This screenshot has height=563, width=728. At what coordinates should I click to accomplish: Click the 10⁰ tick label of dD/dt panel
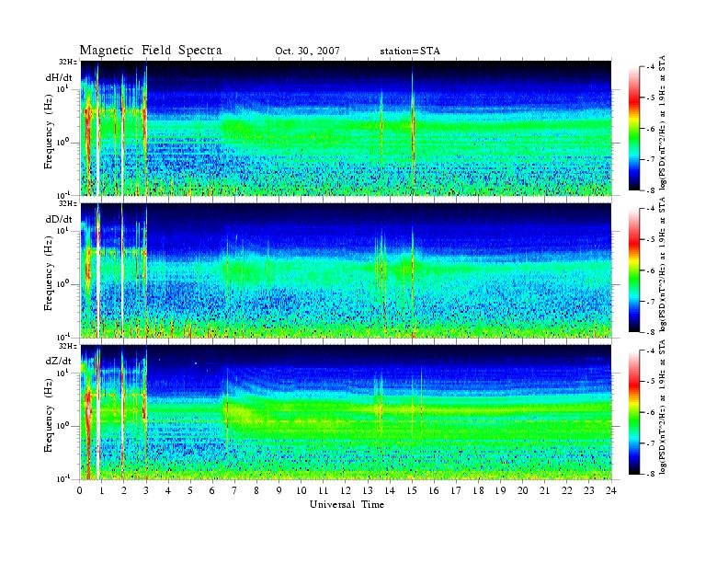[63, 283]
